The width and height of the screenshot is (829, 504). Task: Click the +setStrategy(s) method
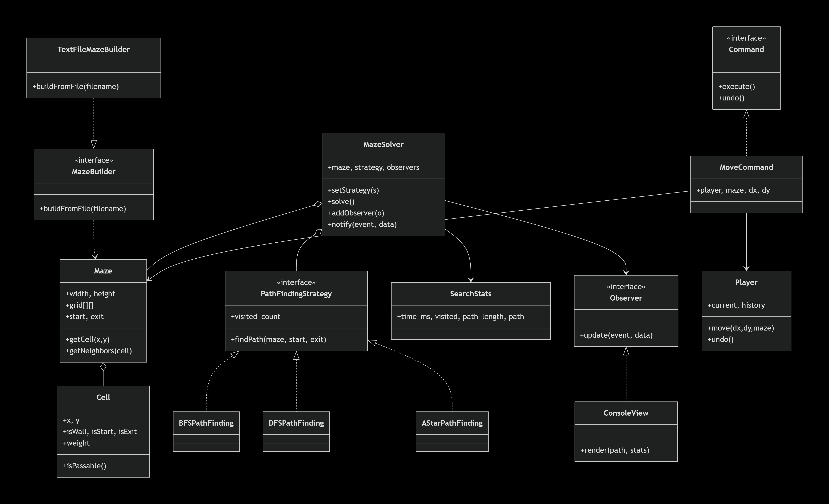pos(353,190)
